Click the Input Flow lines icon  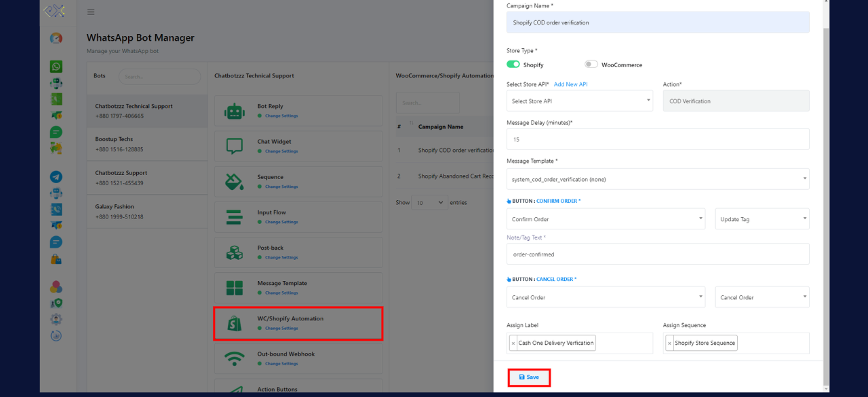tap(235, 217)
